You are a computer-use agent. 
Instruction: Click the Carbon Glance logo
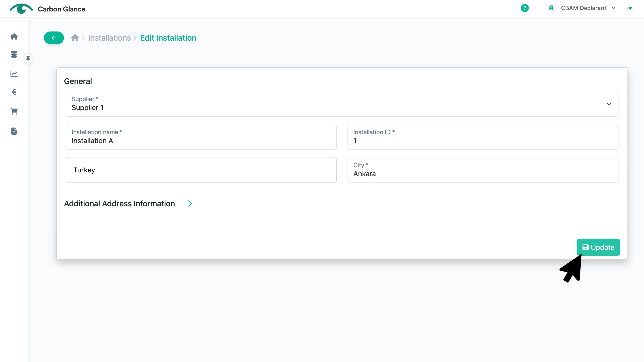pyautogui.click(x=47, y=9)
